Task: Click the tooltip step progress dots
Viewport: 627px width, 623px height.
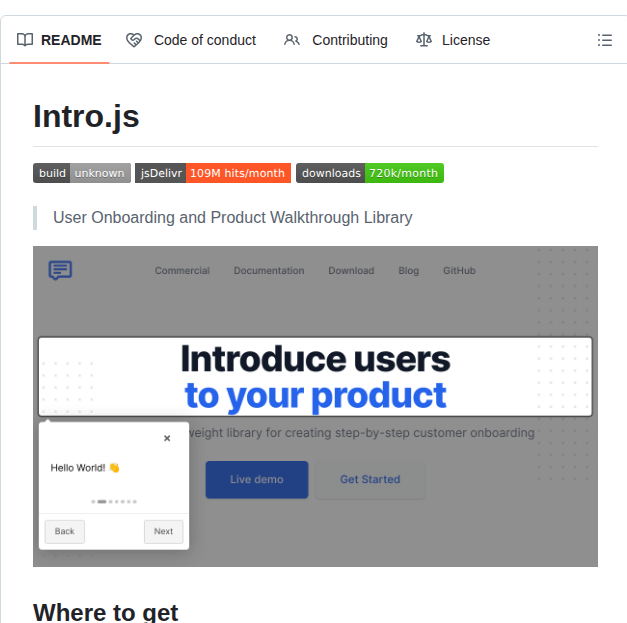Action: (114, 501)
